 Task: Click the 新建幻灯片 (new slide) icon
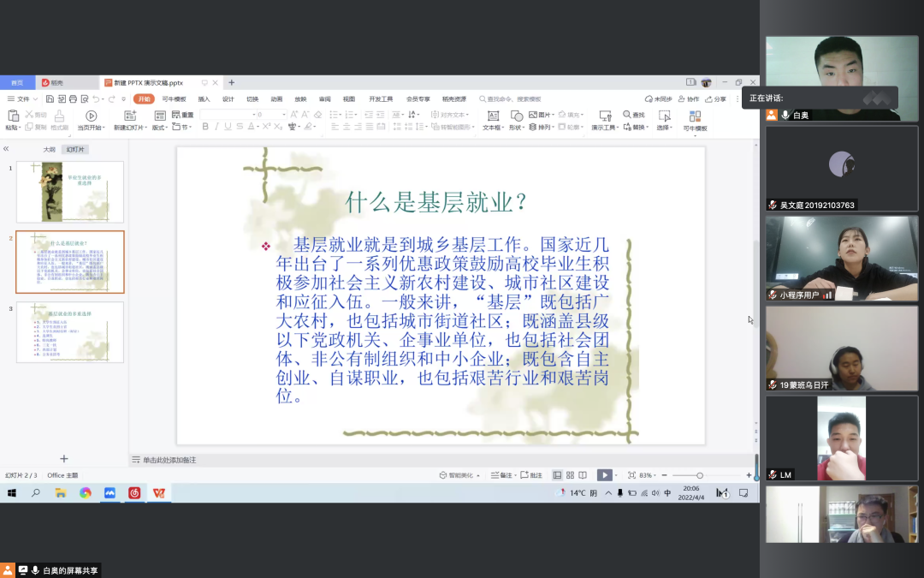pyautogui.click(x=130, y=116)
